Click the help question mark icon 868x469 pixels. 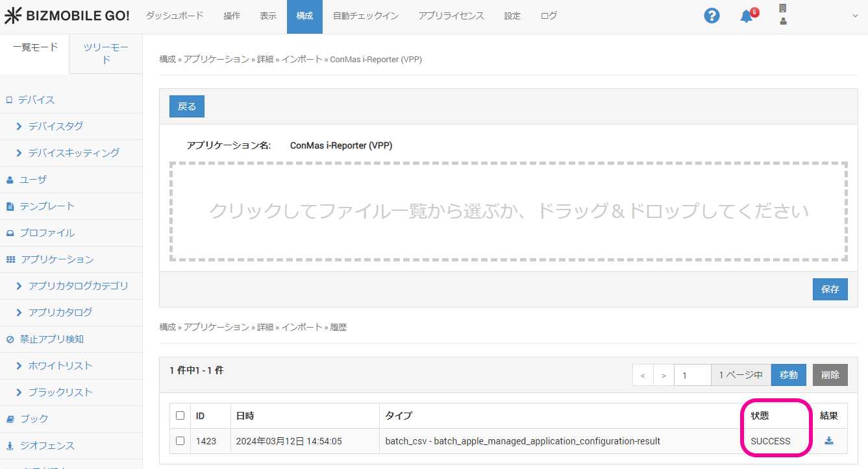click(x=712, y=16)
